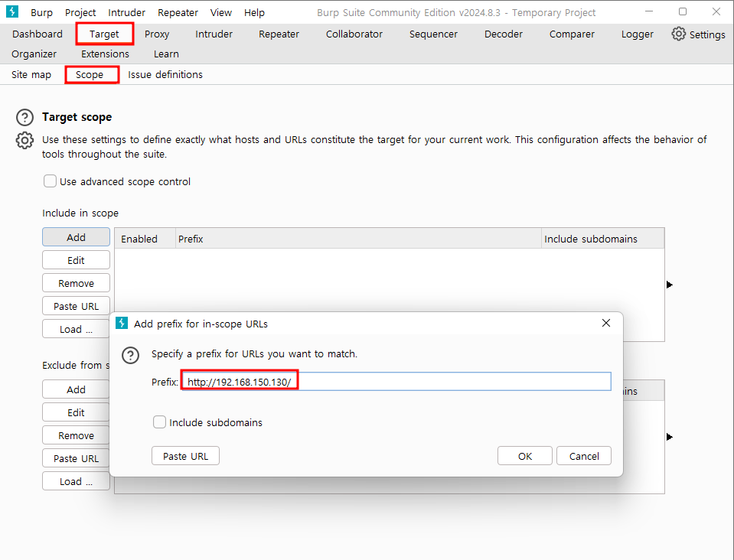Click the Target scope help question icon
Viewport: 734px width, 560px height.
coord(24,117)
